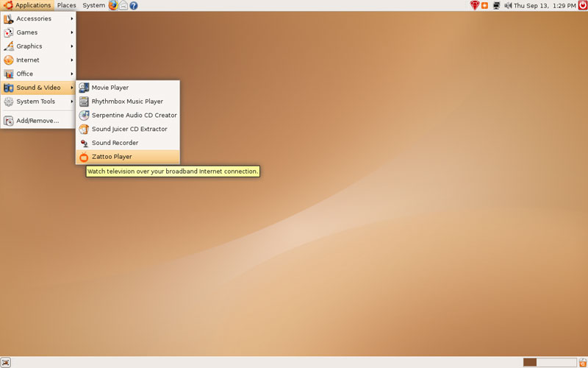Click the System Tools gear icon
Screen dimensions: 588x368
coord(9,102)
